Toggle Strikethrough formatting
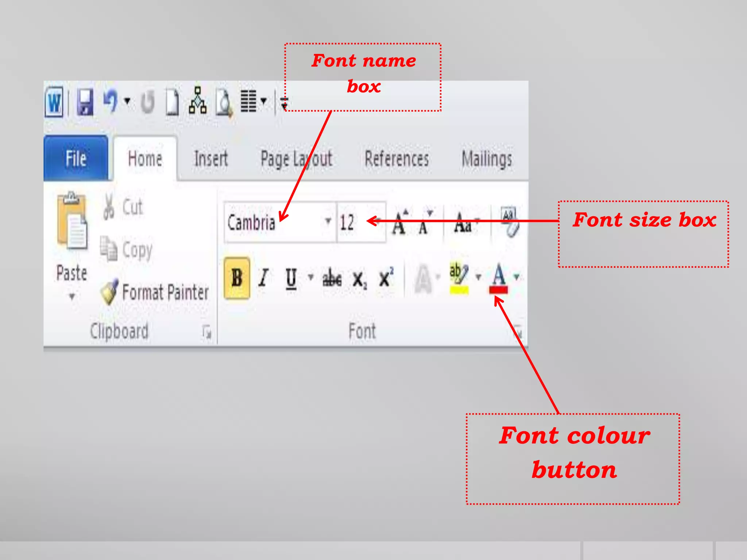 tap(332, 278)
